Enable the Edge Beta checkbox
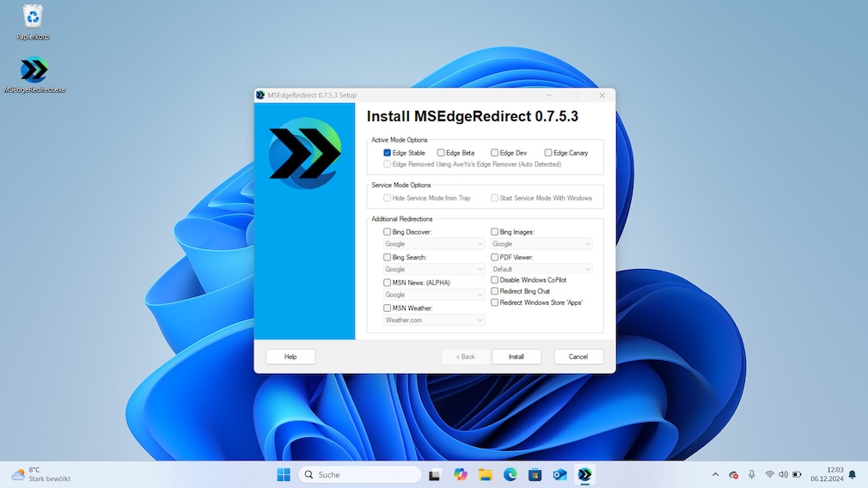868x488 pixels. coord(441,153)
